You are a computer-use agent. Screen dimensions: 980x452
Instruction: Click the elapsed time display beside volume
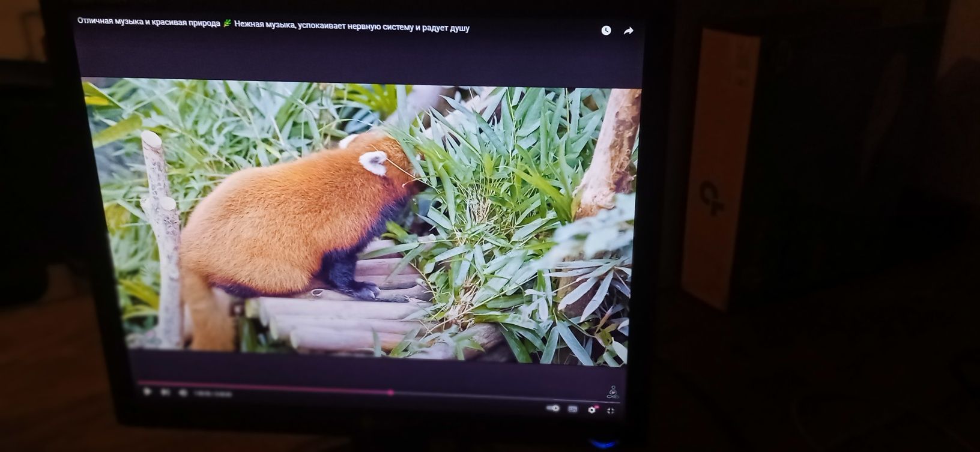(x=213, y=394)
